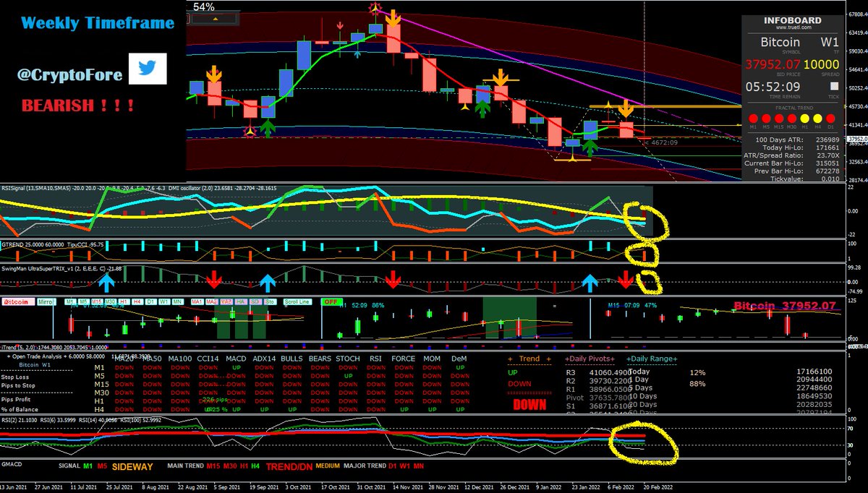
Task: Click the large red DOWN trend label
Action: (529, 406)
